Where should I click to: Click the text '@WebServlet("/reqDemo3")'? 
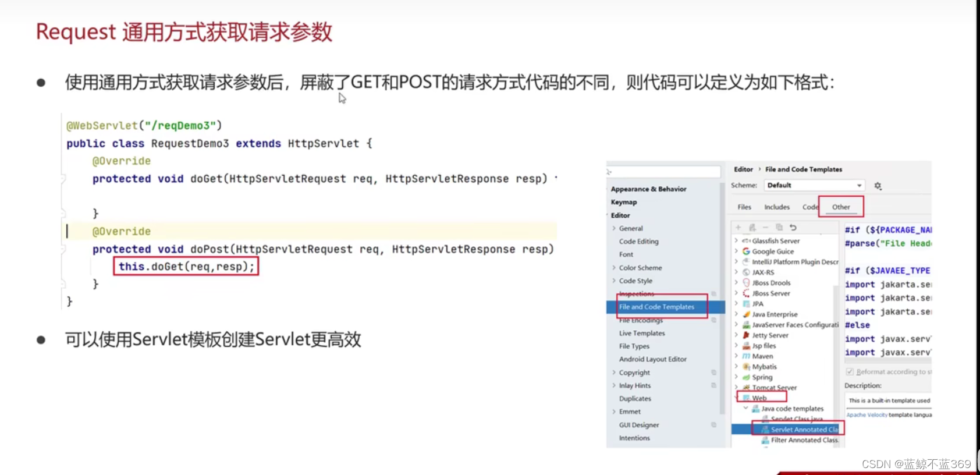point(144,126)
